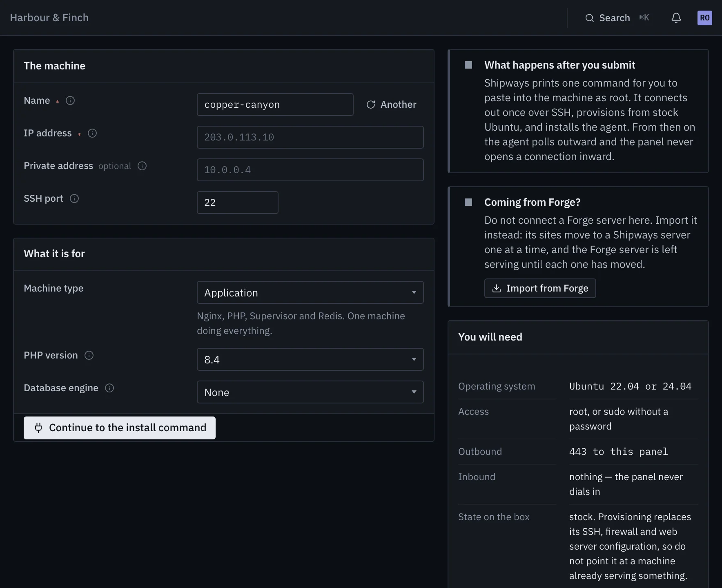Select the 443 to this panel value
The height and width of the screenshot is (588, 722).
pos(618,452)
